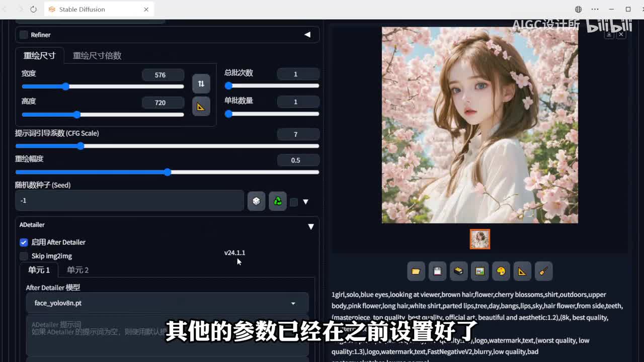
Task: Click the ruler aspect ratio icon beside height
Action: 201,107
